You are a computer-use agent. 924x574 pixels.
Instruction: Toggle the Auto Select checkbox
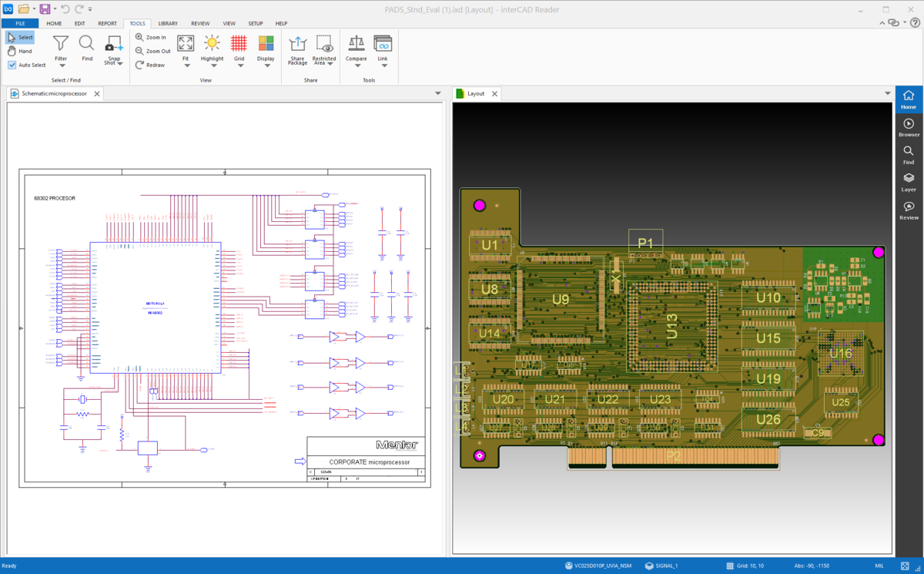[12, 65]
